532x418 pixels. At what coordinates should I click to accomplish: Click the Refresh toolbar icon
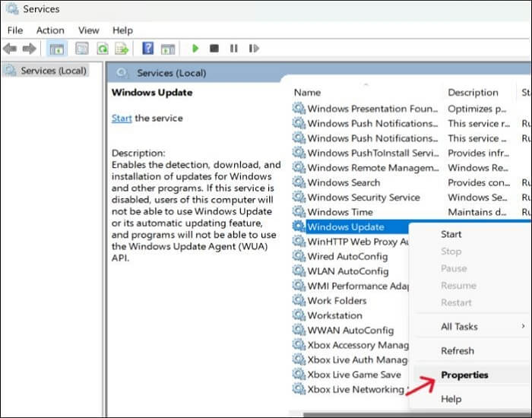click(x=102, y=49)
